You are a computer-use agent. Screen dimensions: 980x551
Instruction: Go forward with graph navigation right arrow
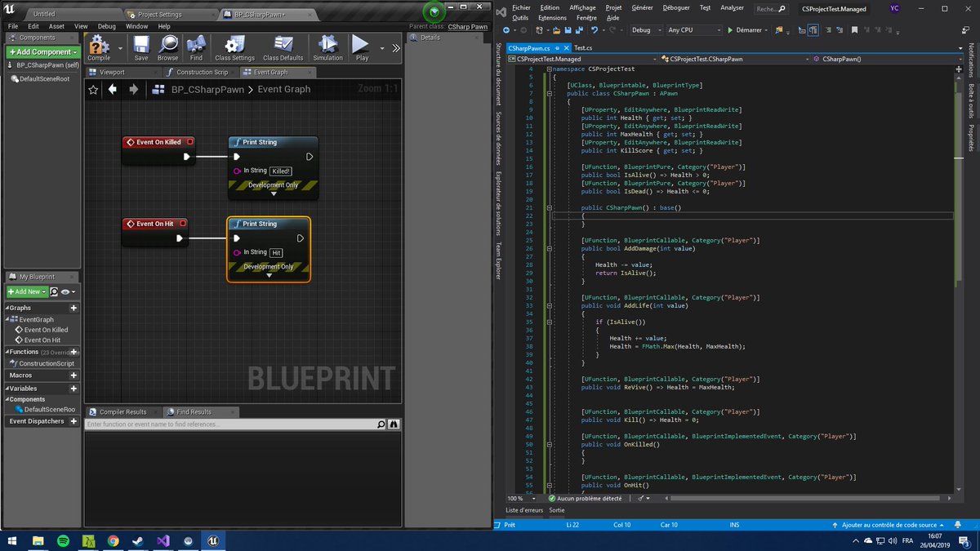point(133,89)
